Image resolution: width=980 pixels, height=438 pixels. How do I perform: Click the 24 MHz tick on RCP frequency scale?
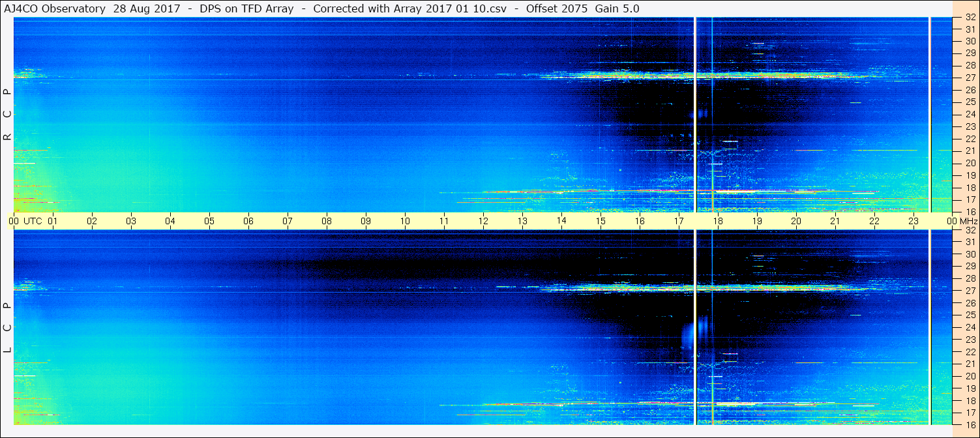pyautogui.click(x=970, y=114)
